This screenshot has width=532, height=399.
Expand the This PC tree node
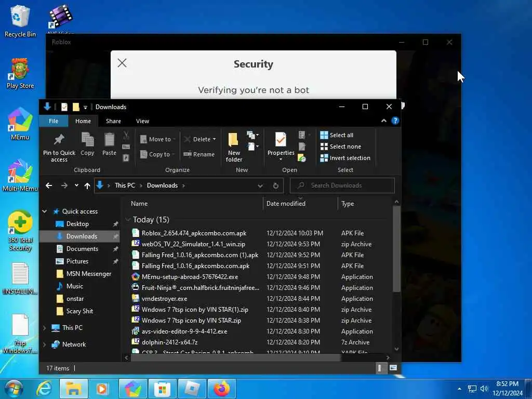coord(45,328)
